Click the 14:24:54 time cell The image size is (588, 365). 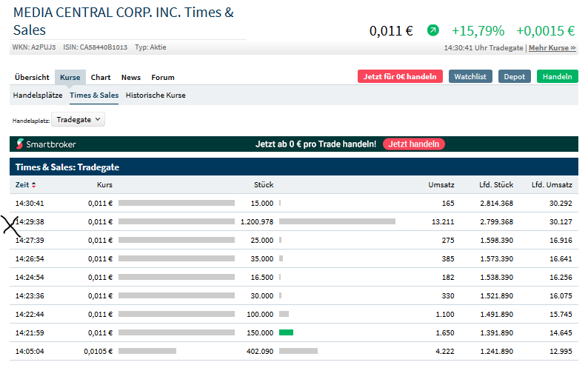click(30, 278)
